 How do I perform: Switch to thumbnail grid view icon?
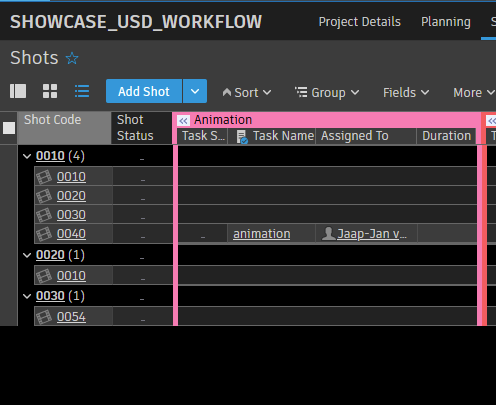tap(50, 91)
